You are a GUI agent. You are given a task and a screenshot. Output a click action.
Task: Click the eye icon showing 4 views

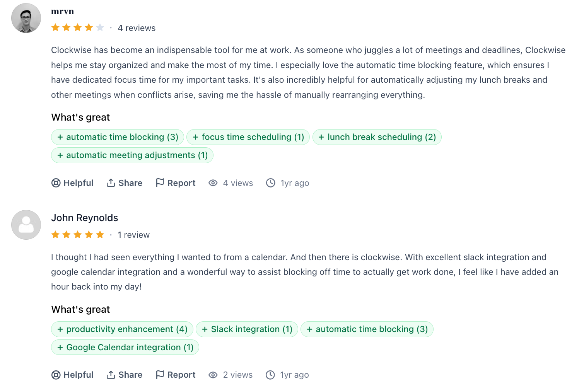coord(213,183)
